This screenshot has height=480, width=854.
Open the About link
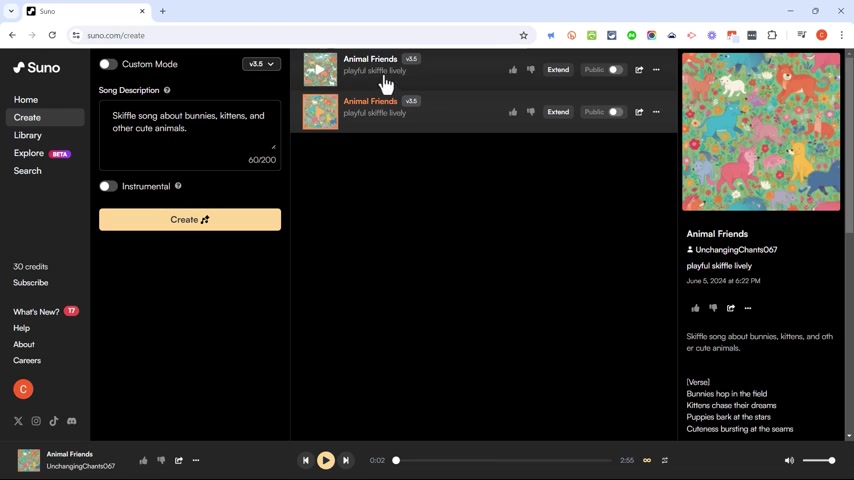(23, 344)
